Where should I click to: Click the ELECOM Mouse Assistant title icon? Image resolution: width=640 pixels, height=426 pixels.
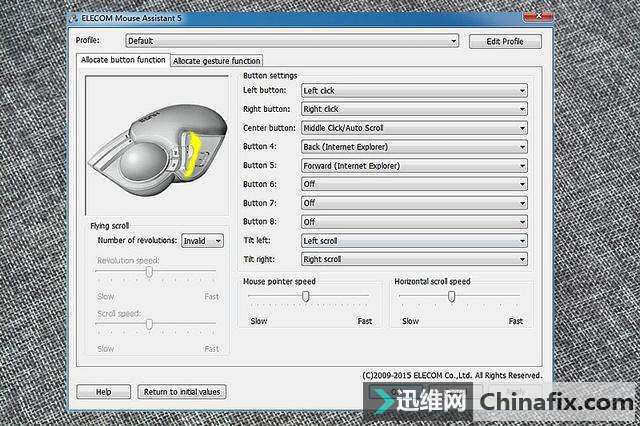(73, 18)
